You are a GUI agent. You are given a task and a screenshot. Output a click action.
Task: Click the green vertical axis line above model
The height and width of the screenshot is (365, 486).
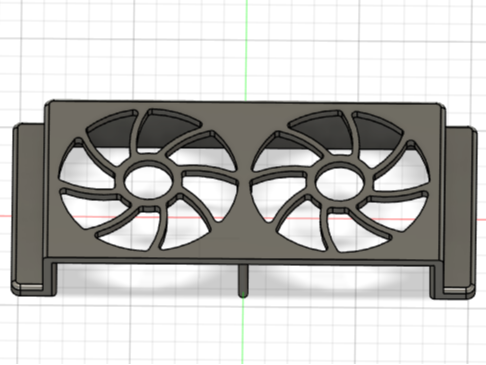coord(246,50)
